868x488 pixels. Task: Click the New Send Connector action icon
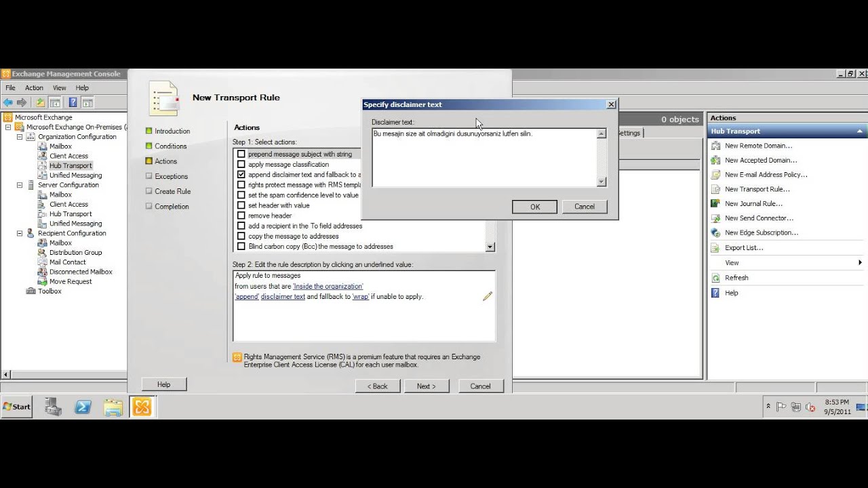pyautogui.click(x=715, y=218)
